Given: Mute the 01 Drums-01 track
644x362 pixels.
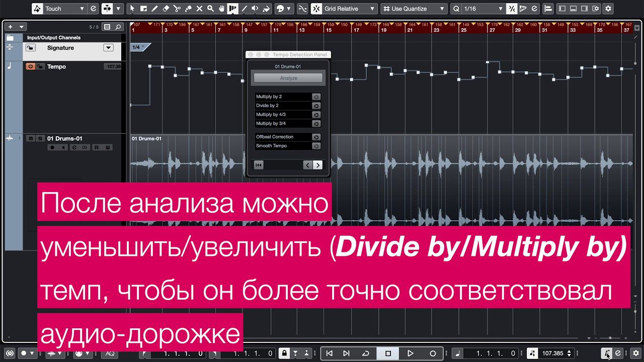Looking at the screenshot, I should (31, 138).
